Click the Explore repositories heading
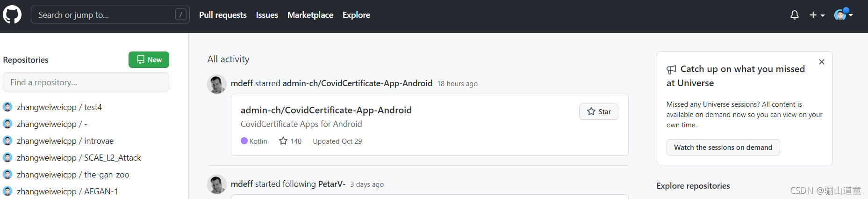This screenshot has width=868, height=199. click(x=693, y=186)
